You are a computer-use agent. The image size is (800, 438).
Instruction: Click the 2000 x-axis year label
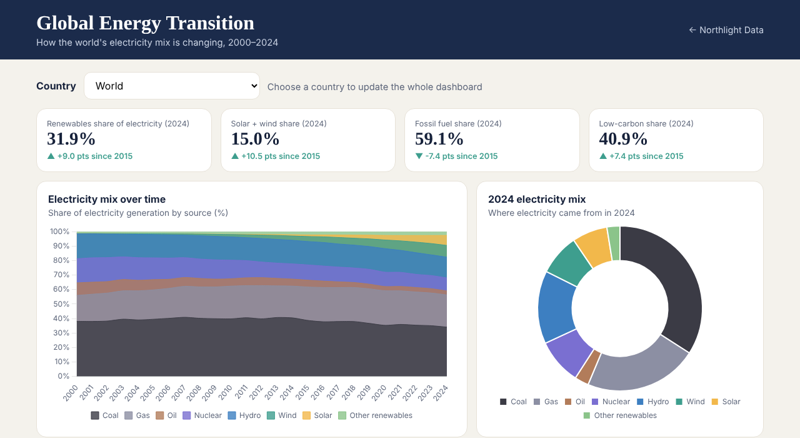click(x=70, y=393)
